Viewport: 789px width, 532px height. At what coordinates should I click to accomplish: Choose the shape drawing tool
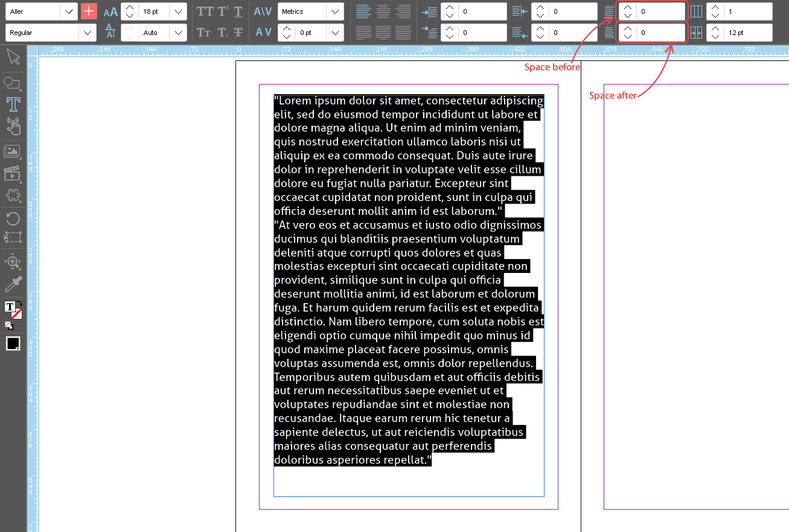pyautogui.click(x=12, y=83)
